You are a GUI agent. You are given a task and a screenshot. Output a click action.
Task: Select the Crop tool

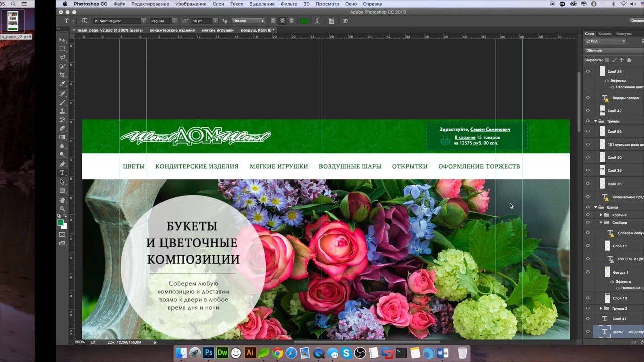pyautogui.click(x=62, y=75)
